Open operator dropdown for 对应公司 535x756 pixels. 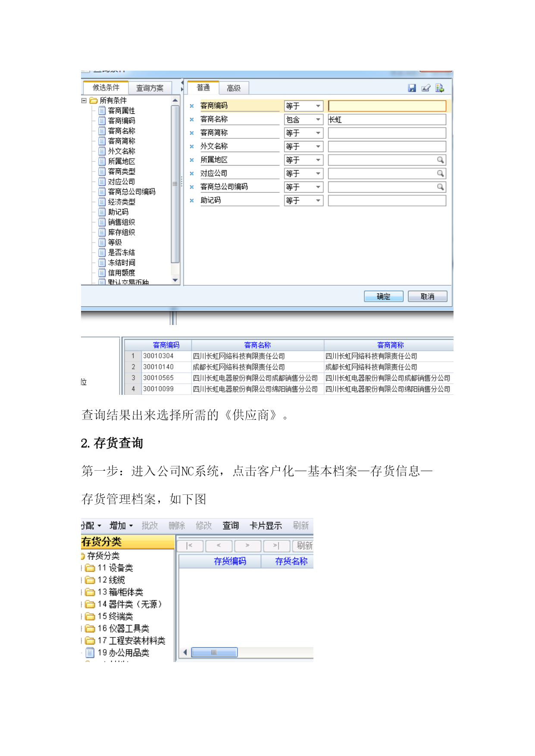318,174
